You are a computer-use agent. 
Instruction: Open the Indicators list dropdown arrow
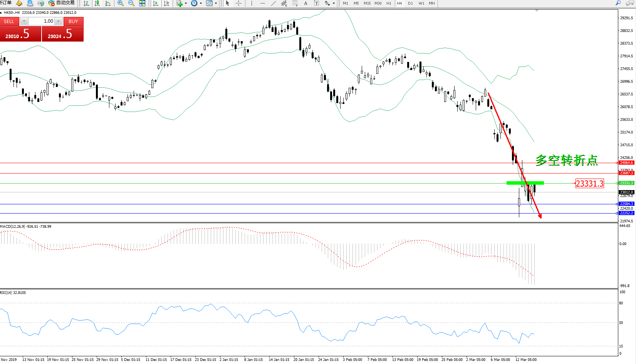[x=186, y=3]
